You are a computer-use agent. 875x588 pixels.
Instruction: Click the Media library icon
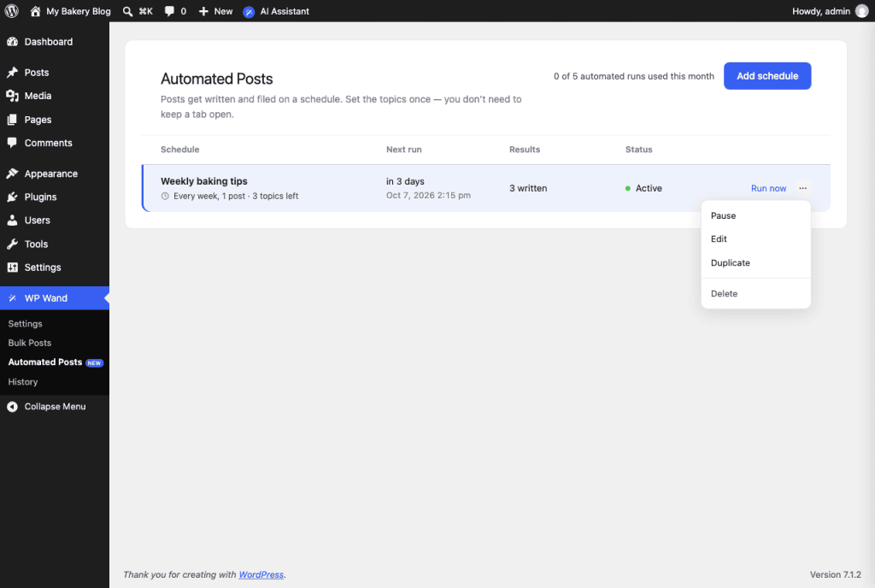[x=12, y=96]
